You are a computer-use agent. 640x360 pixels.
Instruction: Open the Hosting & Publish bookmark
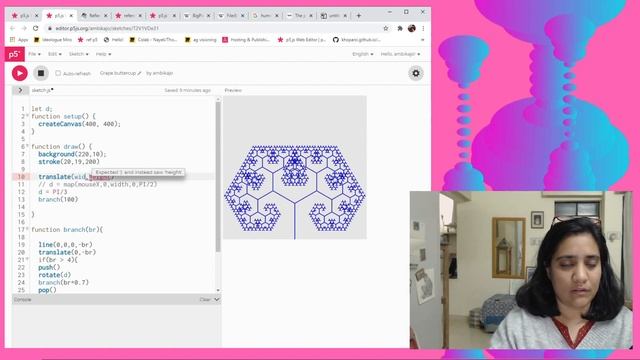click(x=246, y=40)
